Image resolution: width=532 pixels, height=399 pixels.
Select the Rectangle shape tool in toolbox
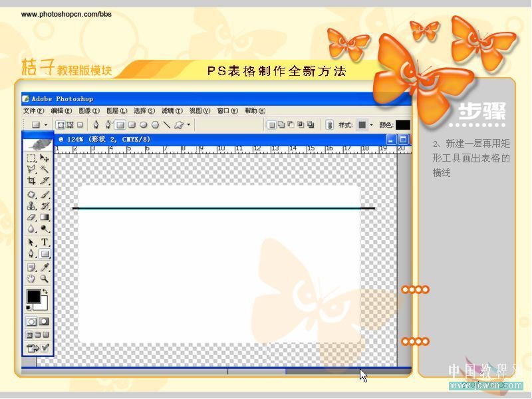(45, 253)
